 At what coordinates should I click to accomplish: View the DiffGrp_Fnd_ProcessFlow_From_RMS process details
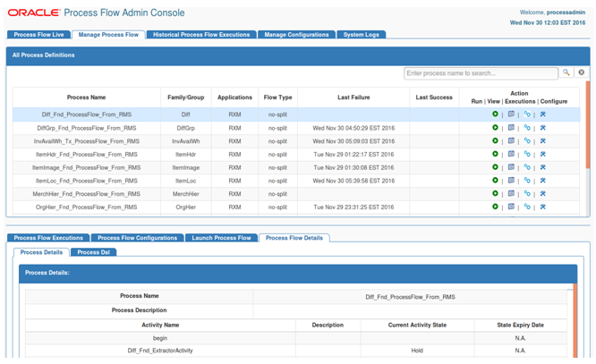511,128
